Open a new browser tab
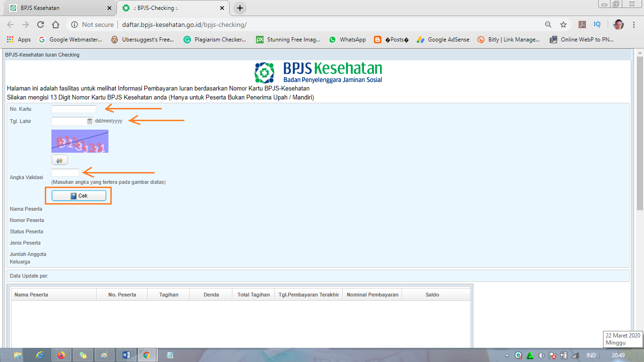This screenshot has width=644, height=362. pos(240,8)
